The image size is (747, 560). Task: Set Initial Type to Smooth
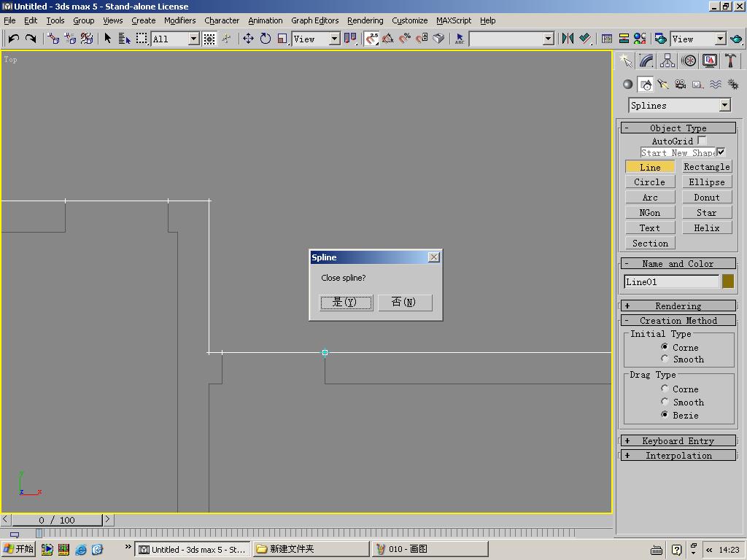pos(665,359)
